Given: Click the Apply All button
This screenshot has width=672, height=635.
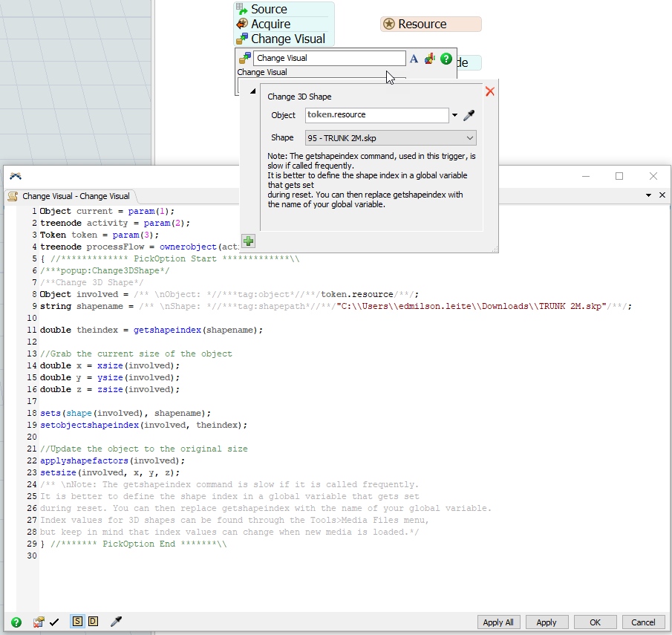Looking at the screenshot, I should pos(498,622).
